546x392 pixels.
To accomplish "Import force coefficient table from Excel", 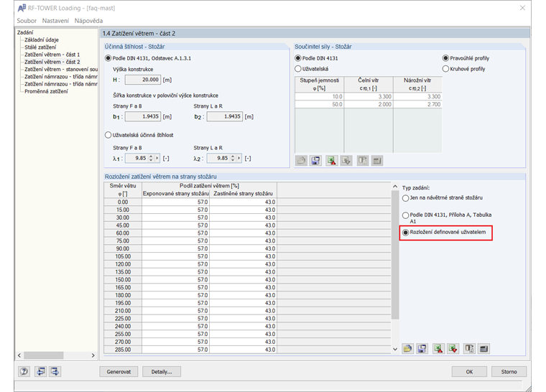I will (x=346, y=161).
